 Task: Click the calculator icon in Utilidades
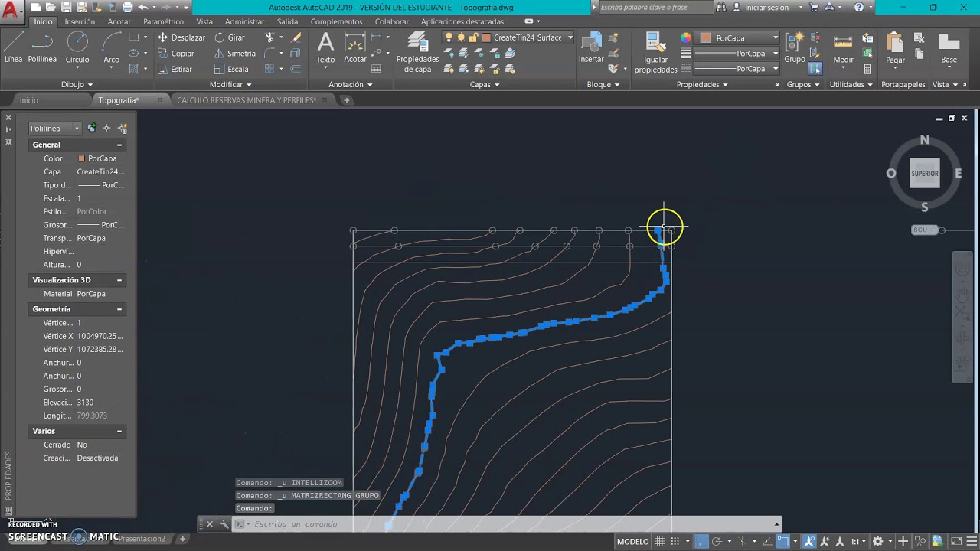pyautogui.click(x=867, y=69)
